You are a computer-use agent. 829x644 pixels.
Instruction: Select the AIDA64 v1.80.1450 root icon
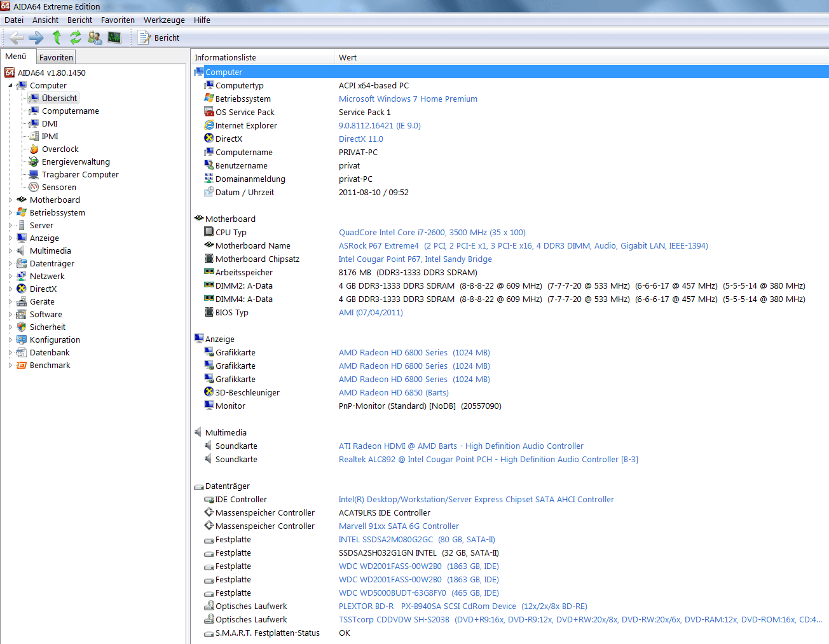click(10, 72)
